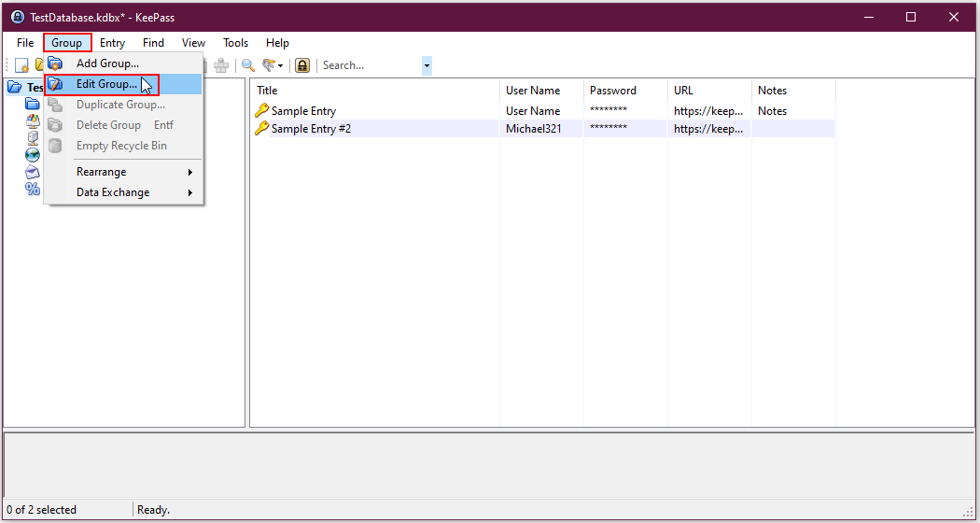Image resolution: width=980 pixels, height=523 pixels.
Task: Select the Internet globe group icon
Action: click(32, 154)
